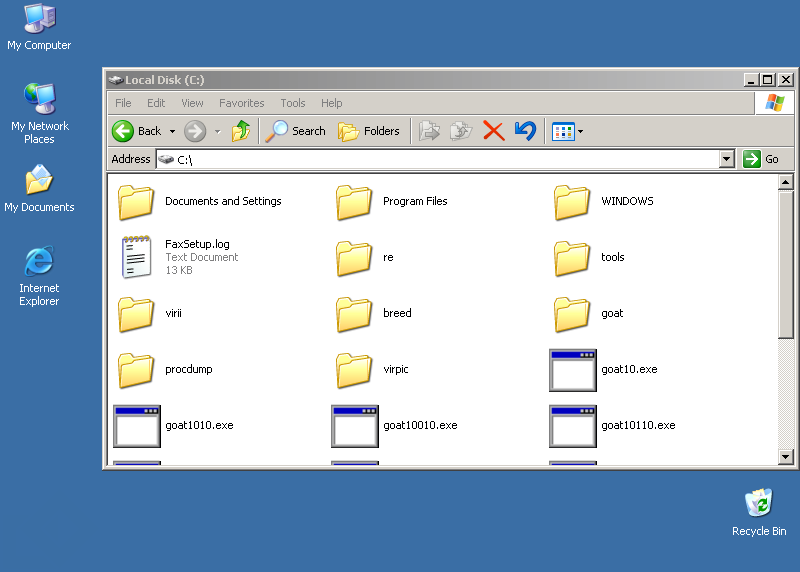
Task: Minimize the Local Disk window
Action: 751,80
